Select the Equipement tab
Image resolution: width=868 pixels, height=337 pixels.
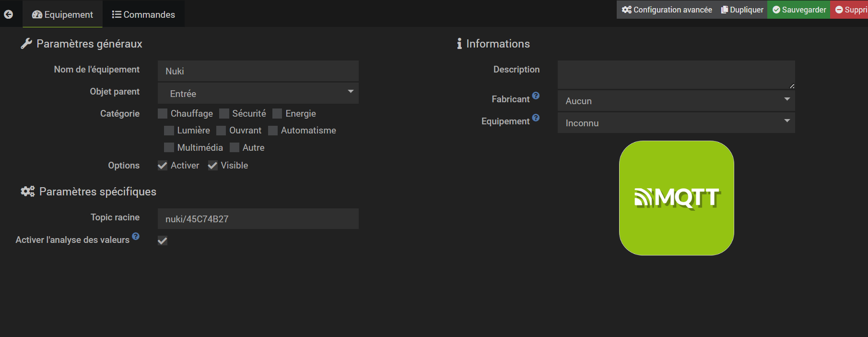point(62,14)
